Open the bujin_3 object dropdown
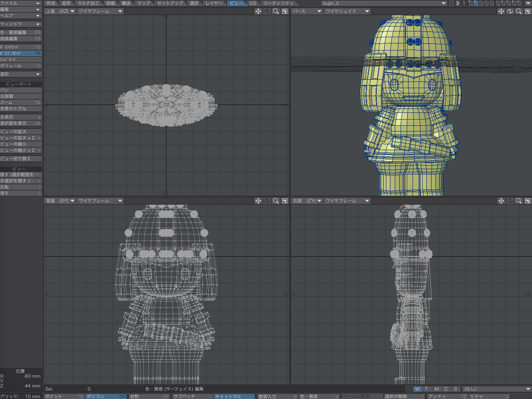The width and height of the screenshot is (532, 399). pyautogui.click(x=384, y=3)
